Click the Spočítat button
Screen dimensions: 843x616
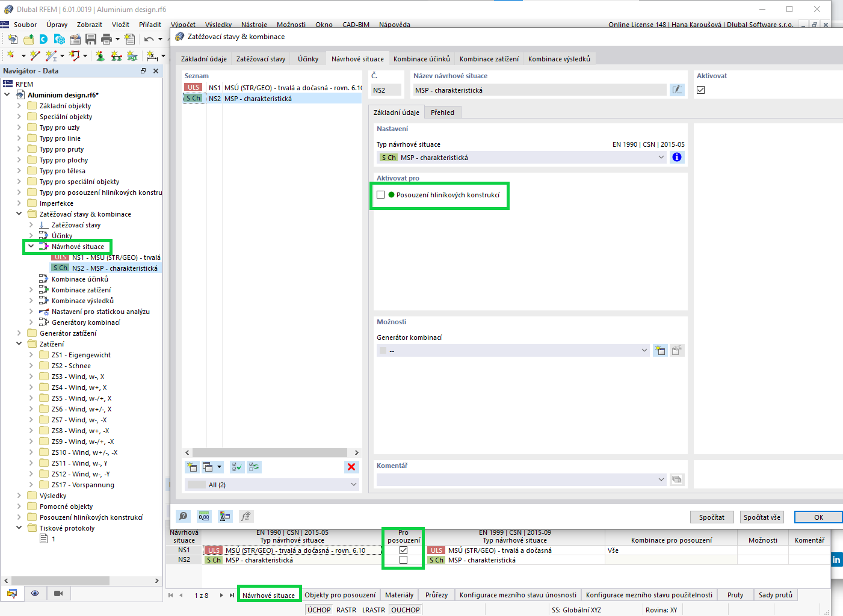(712, 517)
